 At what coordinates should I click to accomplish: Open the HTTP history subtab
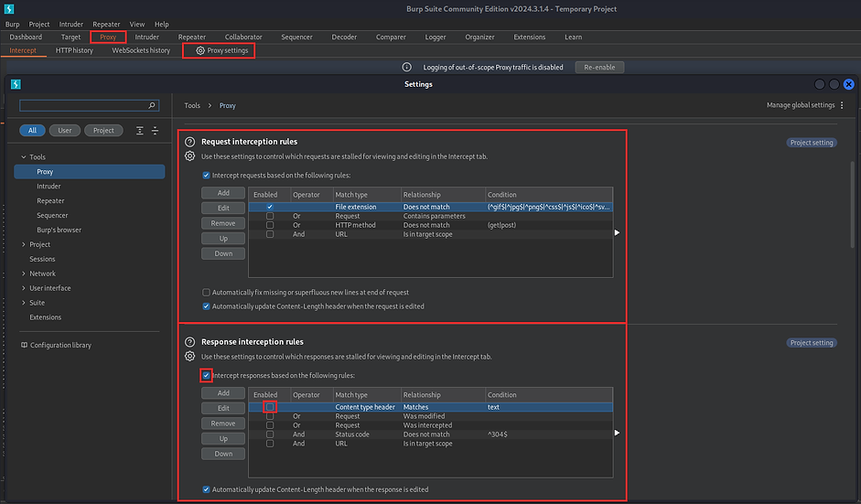click(74, 50)
